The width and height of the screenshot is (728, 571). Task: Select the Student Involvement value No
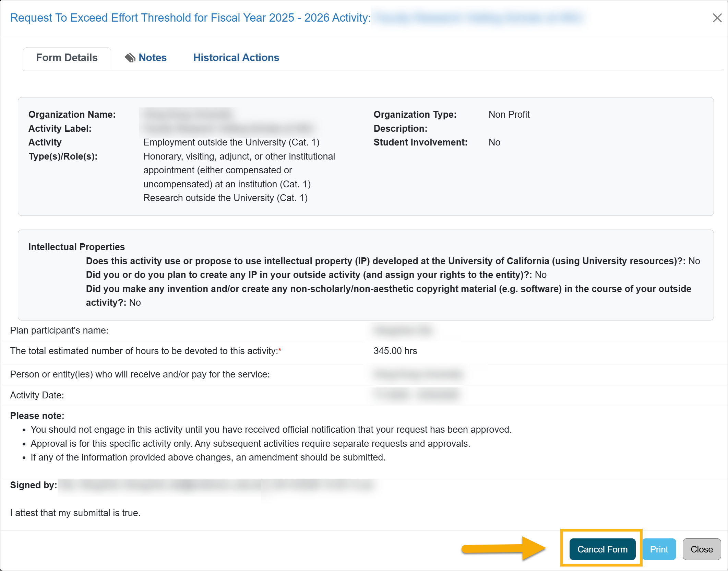pos(494,142)
